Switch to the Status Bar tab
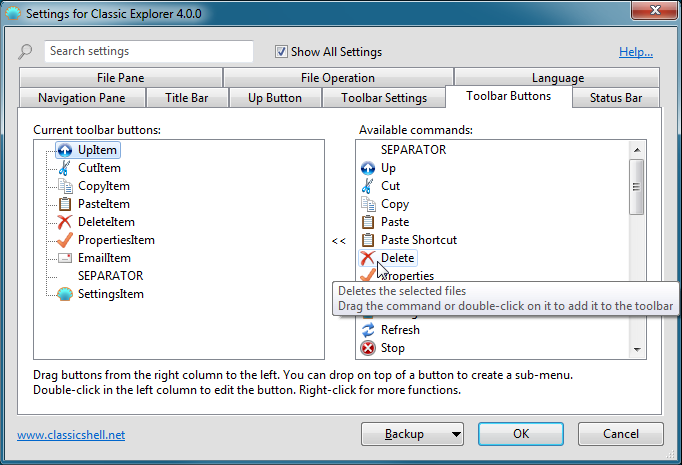682x465 pixels. (615, 98)
